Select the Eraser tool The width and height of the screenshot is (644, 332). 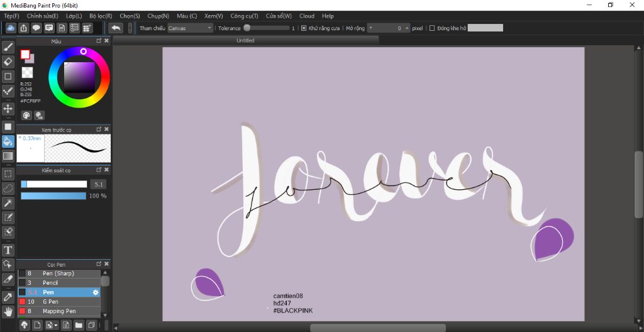tap(8, 62)
